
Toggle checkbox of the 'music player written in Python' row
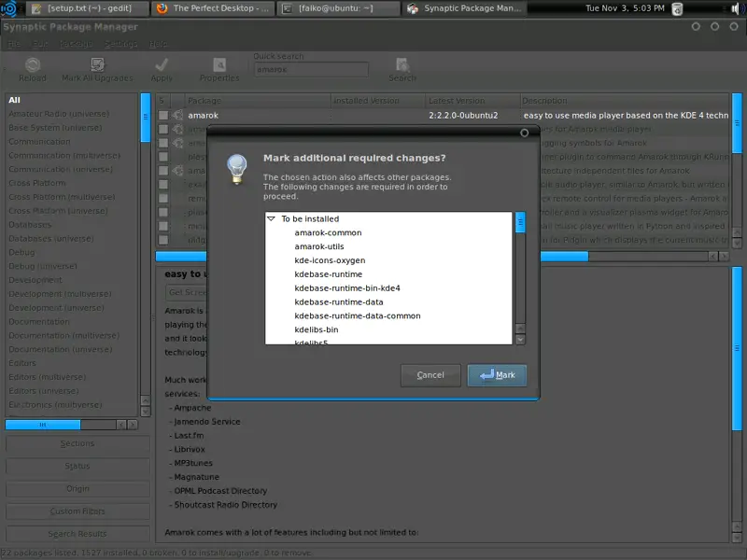click(163, 226)
